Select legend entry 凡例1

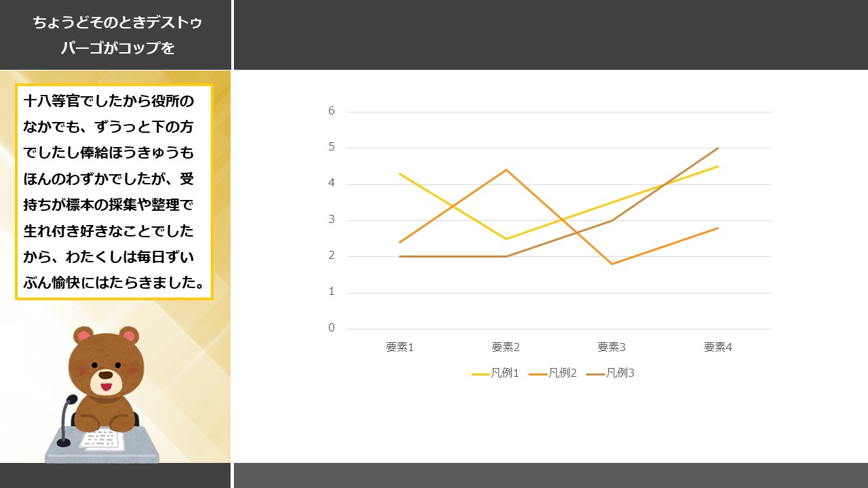[495, 373]
